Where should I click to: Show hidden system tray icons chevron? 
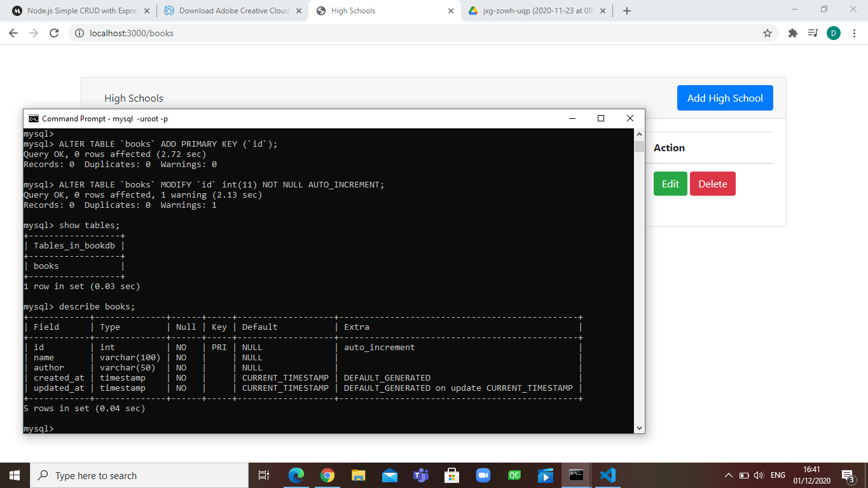tap(729, 475)
